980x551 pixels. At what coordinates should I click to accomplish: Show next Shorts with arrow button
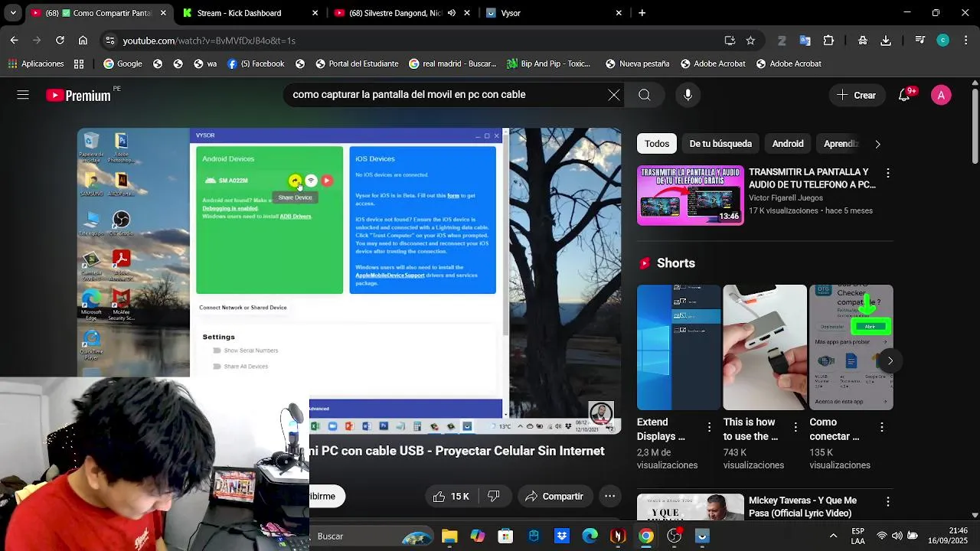point(890,360)
